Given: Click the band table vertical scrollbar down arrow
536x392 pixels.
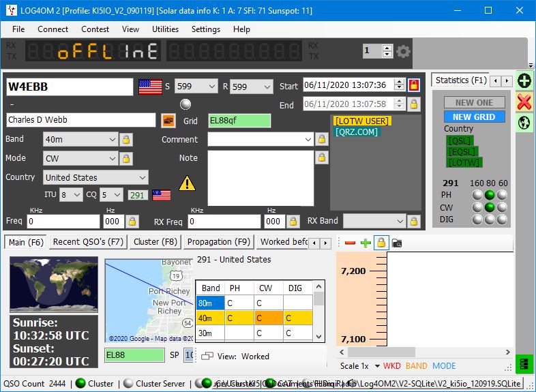Looking at the screenshot, I should coord(318,337).
